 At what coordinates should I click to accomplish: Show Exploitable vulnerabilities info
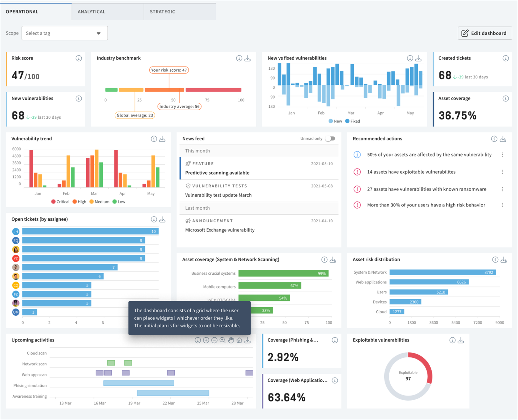[x=453, y=340]
